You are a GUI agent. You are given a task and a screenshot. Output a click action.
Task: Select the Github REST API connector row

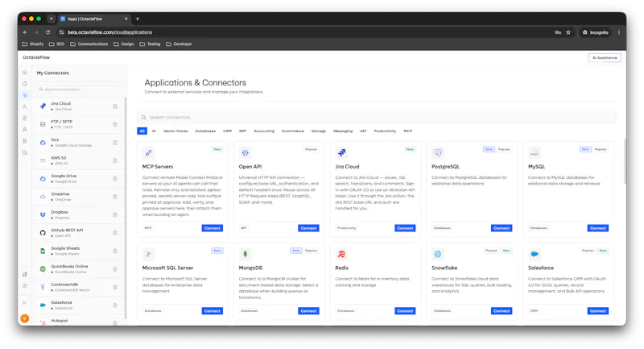pos(79,233)
